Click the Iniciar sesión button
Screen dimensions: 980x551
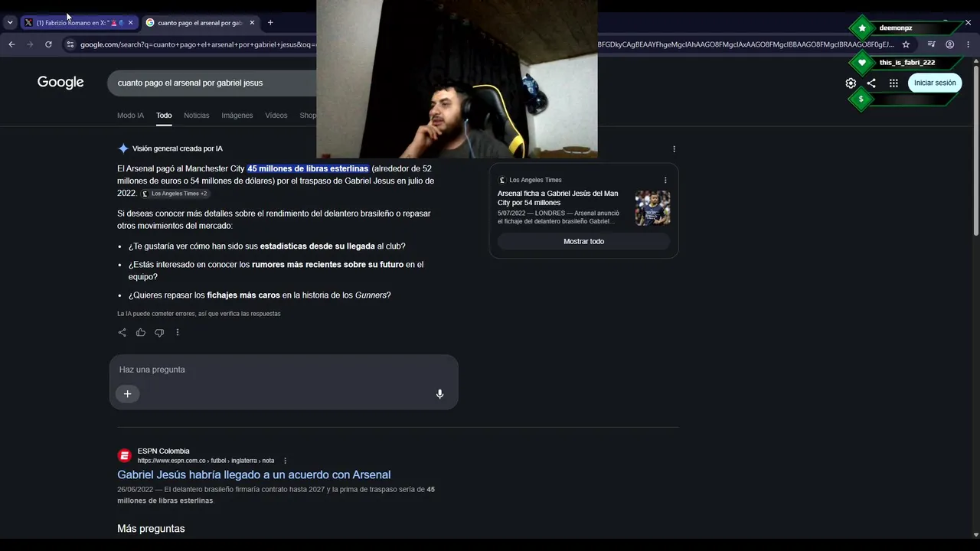point(935,83)
